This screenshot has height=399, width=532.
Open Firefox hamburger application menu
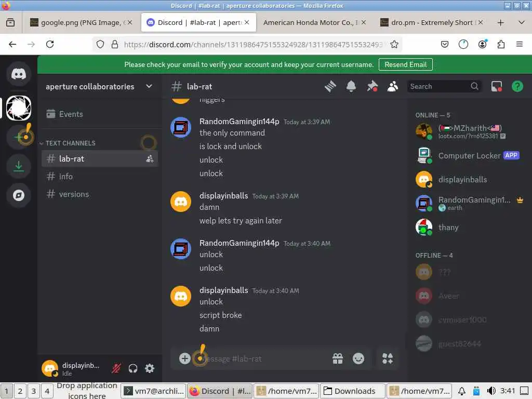pos(520,44)
